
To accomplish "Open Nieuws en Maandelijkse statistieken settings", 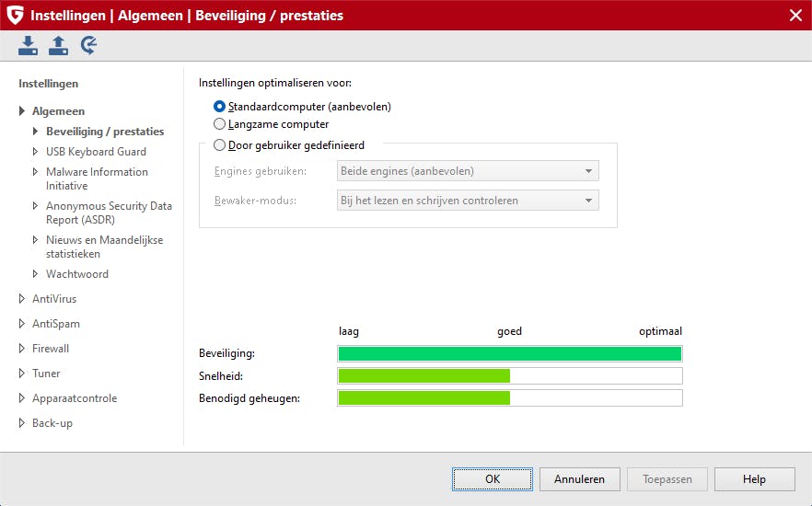I will pyautogui.click(x=105, y=247).
